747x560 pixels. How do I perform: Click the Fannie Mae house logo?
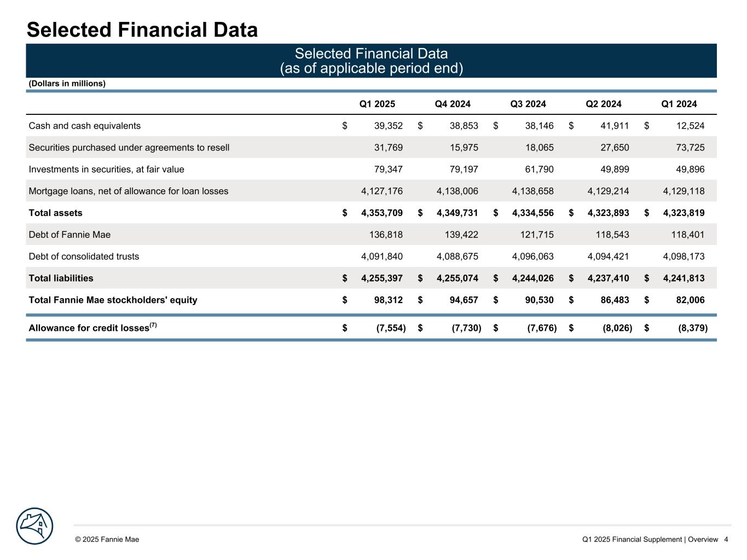point(34,526)
